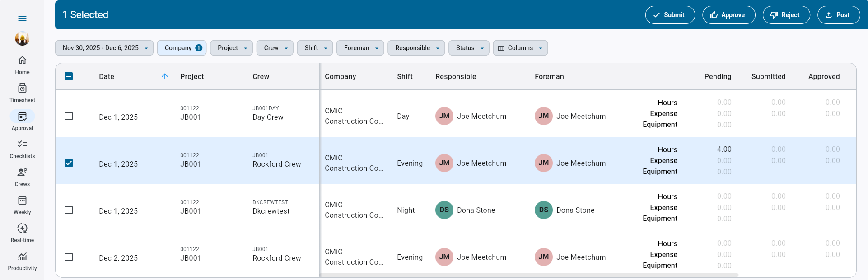Approve the selected timesheet
Viewport: 868px width, 280px height.
(x=729, y=15)
